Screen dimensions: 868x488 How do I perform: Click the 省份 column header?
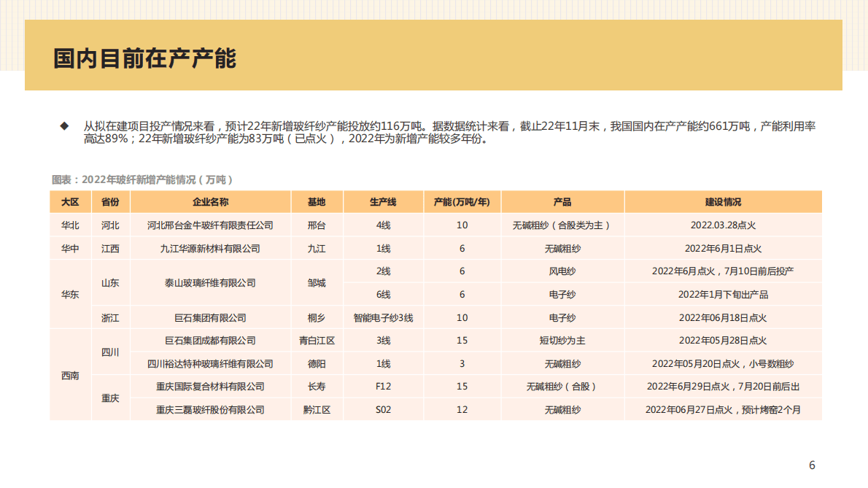click(112, 202)
